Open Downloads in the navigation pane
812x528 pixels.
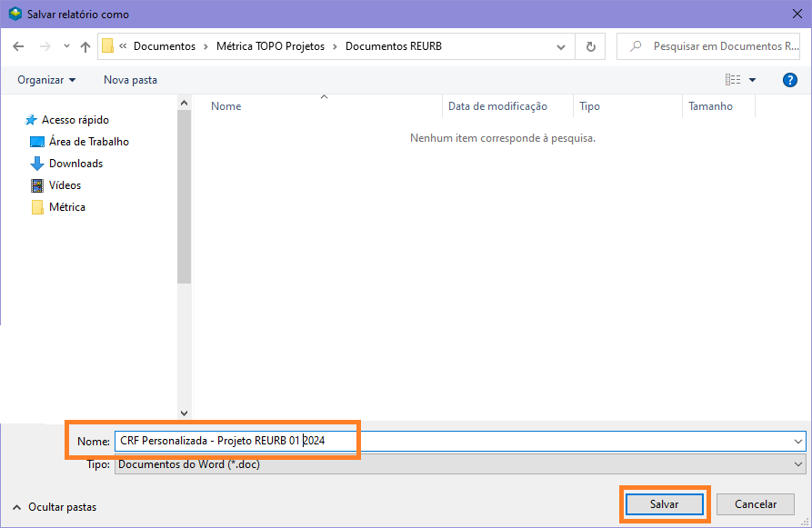75,164
